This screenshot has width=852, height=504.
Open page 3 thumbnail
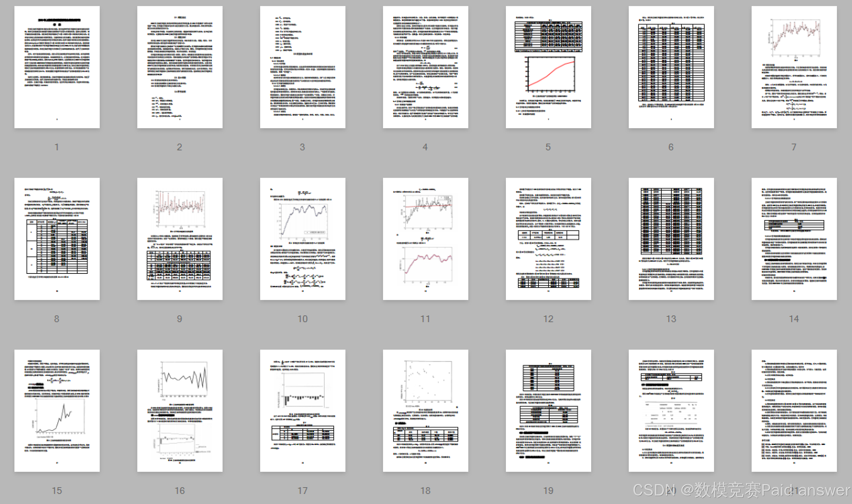tap(303, 67)
